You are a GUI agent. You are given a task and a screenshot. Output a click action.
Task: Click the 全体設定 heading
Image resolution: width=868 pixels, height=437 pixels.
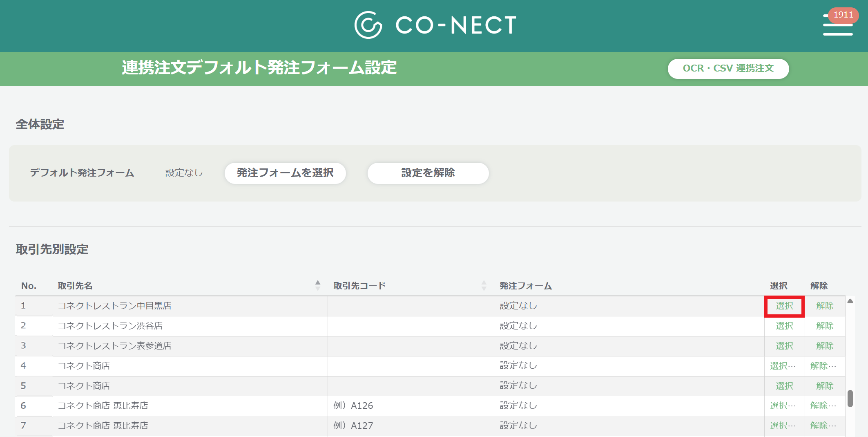40,124
